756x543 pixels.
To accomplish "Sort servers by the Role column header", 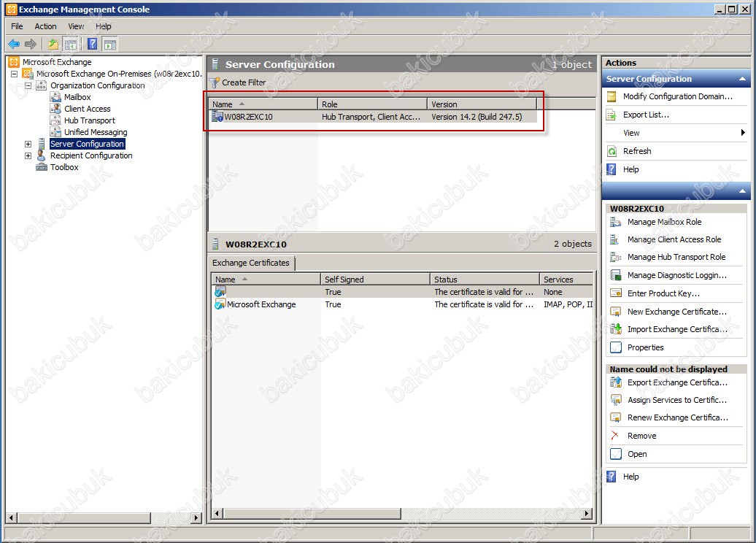I will click(372, 104).
